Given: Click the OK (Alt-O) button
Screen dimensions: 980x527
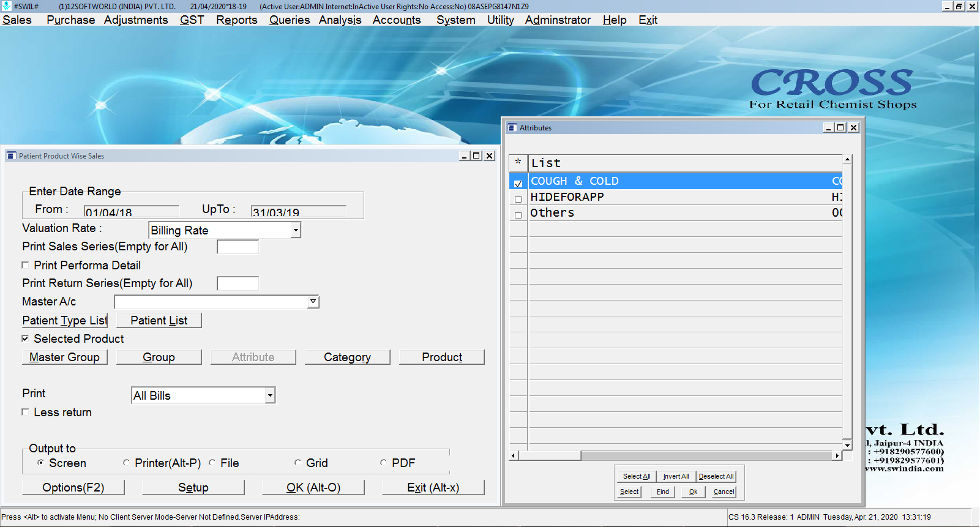Looking at the screenshot, I should point(313,487).
